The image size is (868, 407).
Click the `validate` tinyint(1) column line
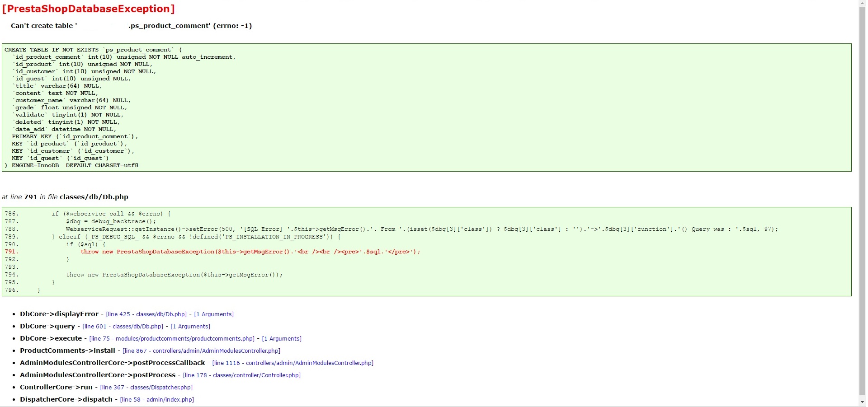point(68,115)
